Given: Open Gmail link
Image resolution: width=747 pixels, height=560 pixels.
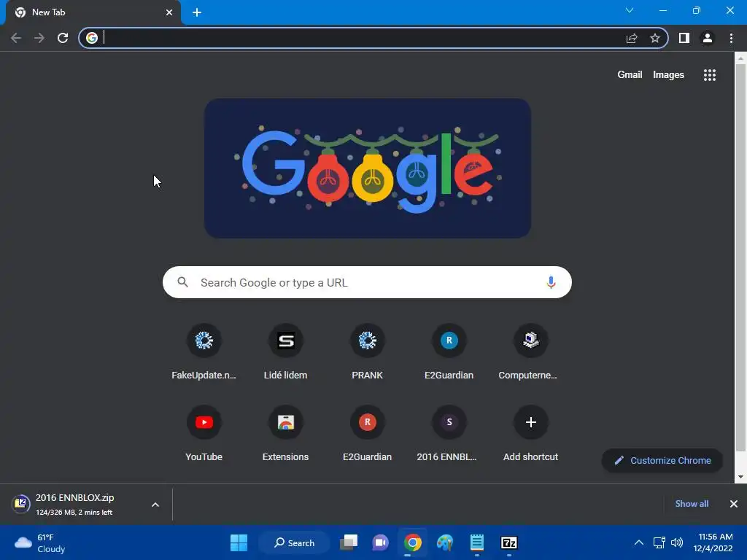Looking at the screenshot, I should click(x=630, y=75).
